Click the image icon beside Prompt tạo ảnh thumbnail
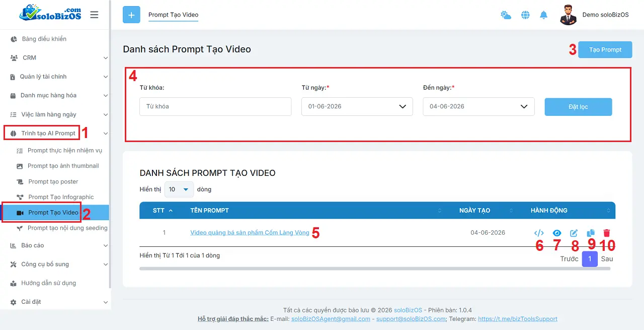The height and width of the screenshot is (330, 644). (20, 166)
